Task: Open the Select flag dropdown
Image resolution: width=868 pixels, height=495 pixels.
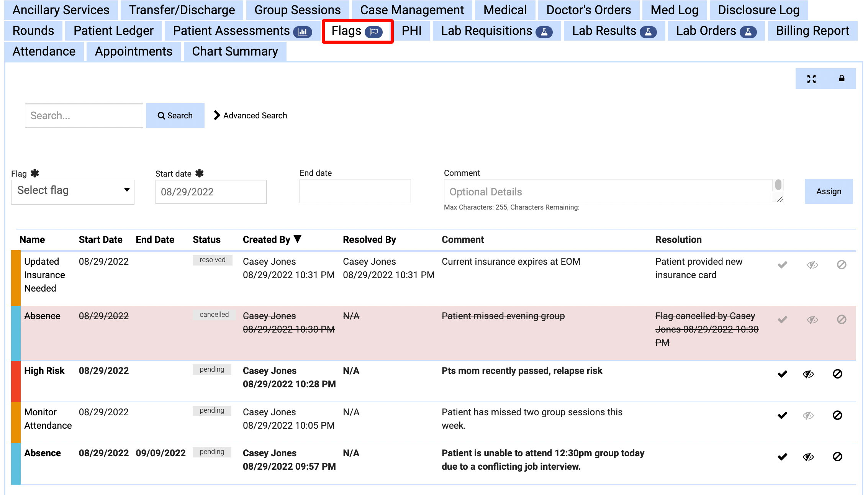Action: coord(73,191)
